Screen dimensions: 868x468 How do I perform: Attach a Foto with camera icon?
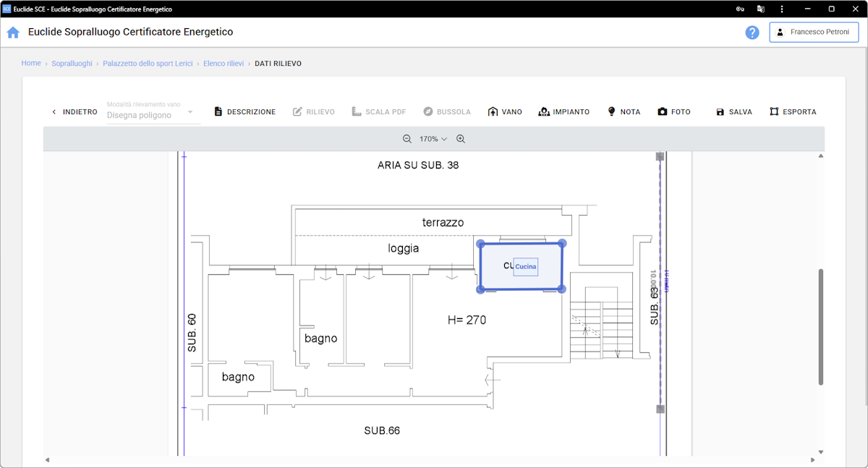[673, 112]
